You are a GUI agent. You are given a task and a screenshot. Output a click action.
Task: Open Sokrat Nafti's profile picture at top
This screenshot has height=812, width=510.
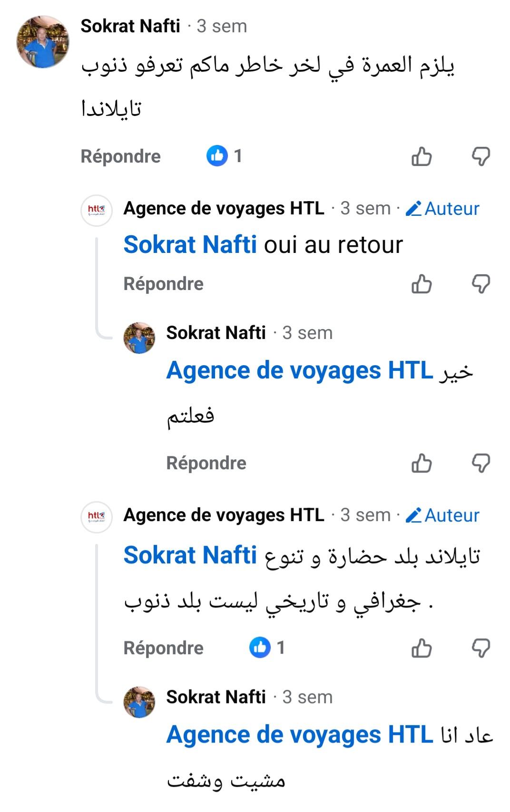(43, 41)
